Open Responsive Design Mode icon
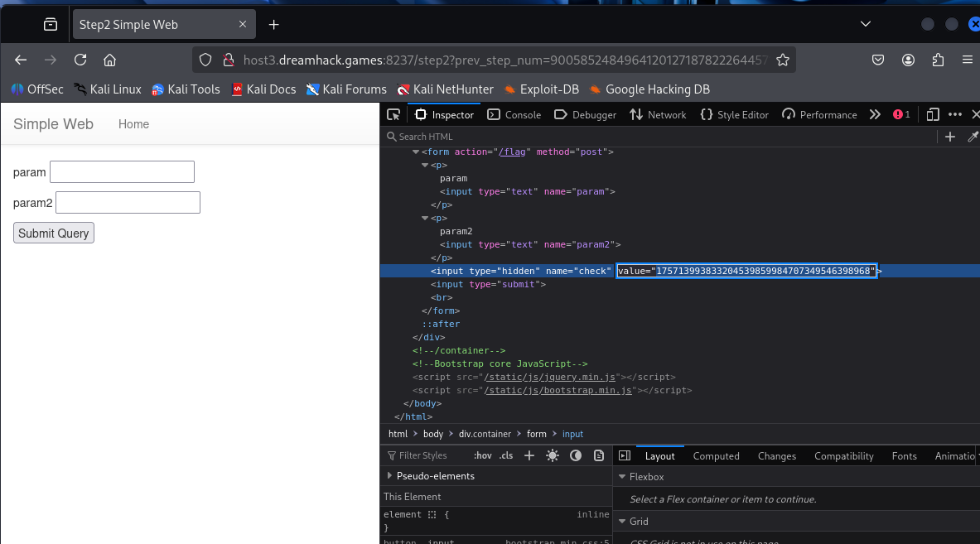The image size is (980, 544). 933,115
